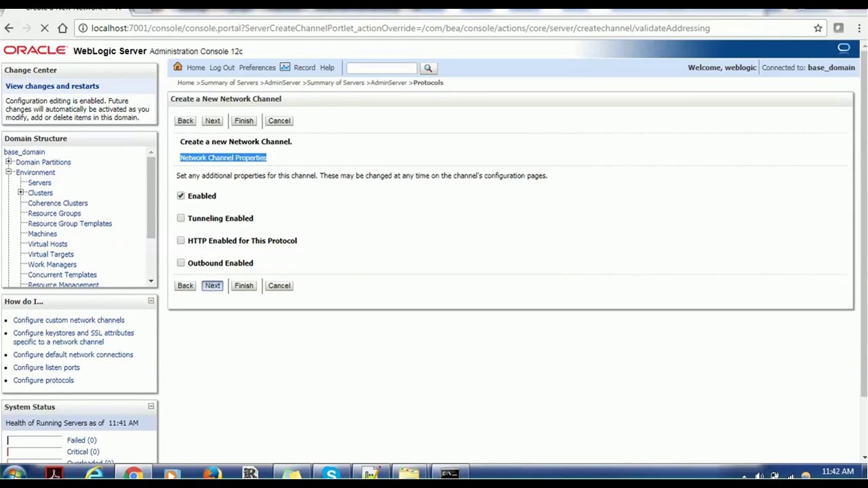Open the View changes and restarts link
The height and width of the screenshot is (488, 868).
point(52,86)
